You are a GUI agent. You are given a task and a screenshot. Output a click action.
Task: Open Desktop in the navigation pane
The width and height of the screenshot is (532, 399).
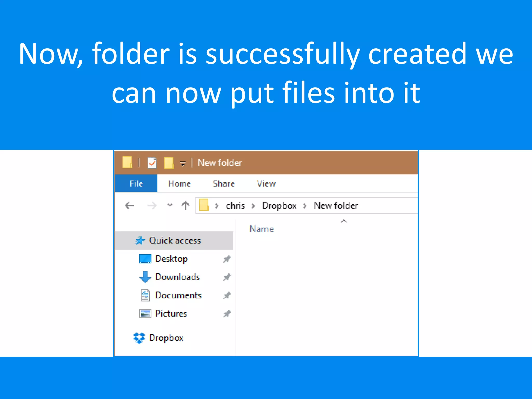(x=171, y=259)
